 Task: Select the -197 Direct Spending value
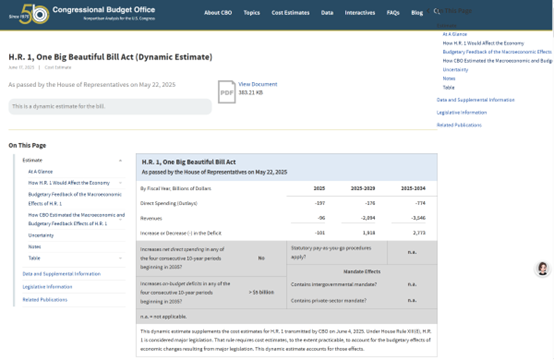click(319, 203)
